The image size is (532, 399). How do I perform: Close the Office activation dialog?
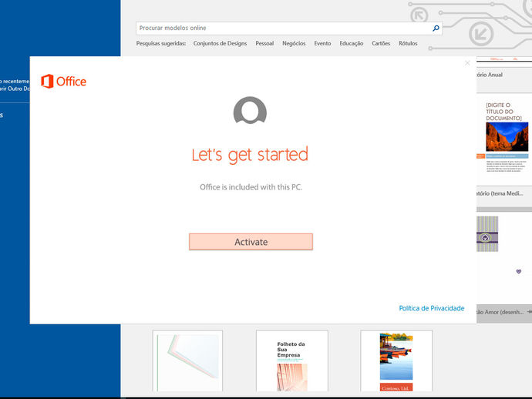(x=467, y=63)
